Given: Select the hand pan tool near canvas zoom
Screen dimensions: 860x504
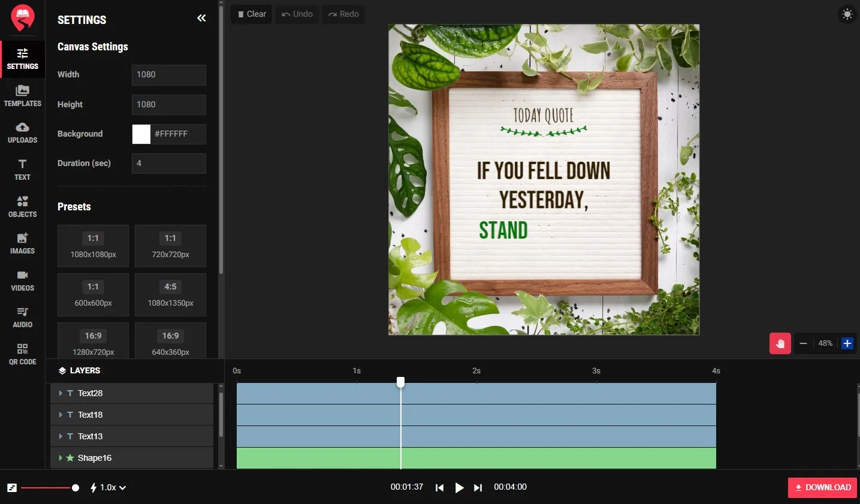Looking at the screenshot, I should tap(780, 343).
